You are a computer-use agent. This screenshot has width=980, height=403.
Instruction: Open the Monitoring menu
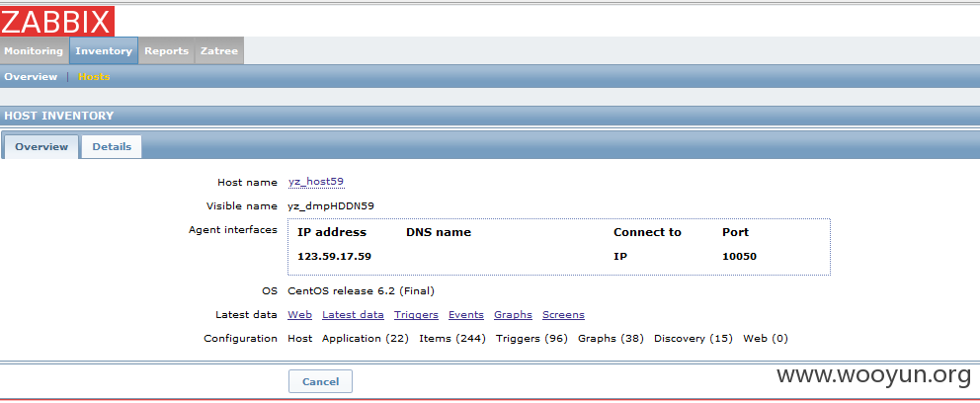tap(34, 51)
